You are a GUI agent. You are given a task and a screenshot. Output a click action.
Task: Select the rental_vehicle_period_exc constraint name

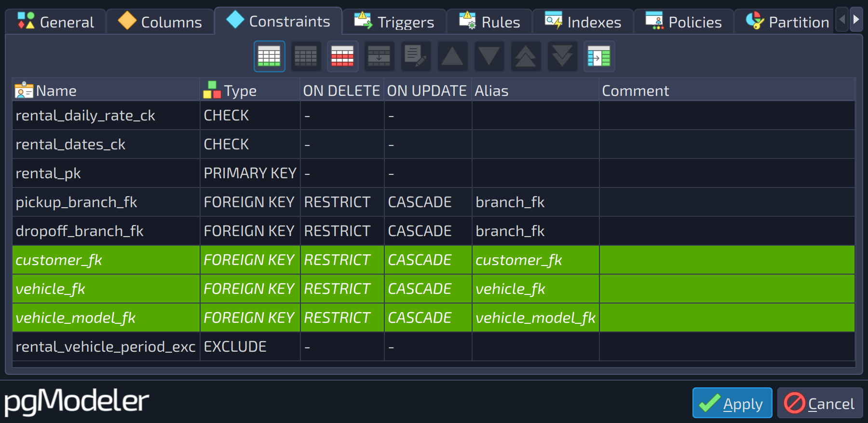click(106, 347)
